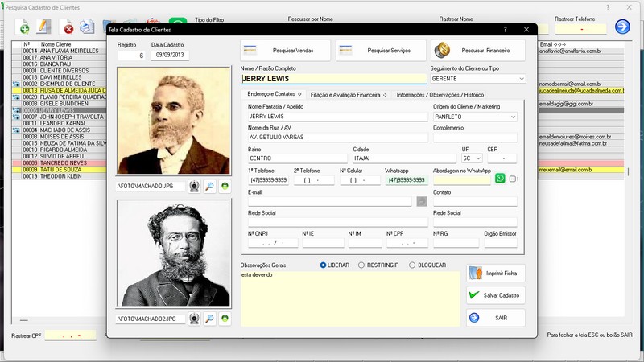The height and width of the screenshot is (362, 644).
Task: Click the 1º Telefone field
Action: (268, 179)
